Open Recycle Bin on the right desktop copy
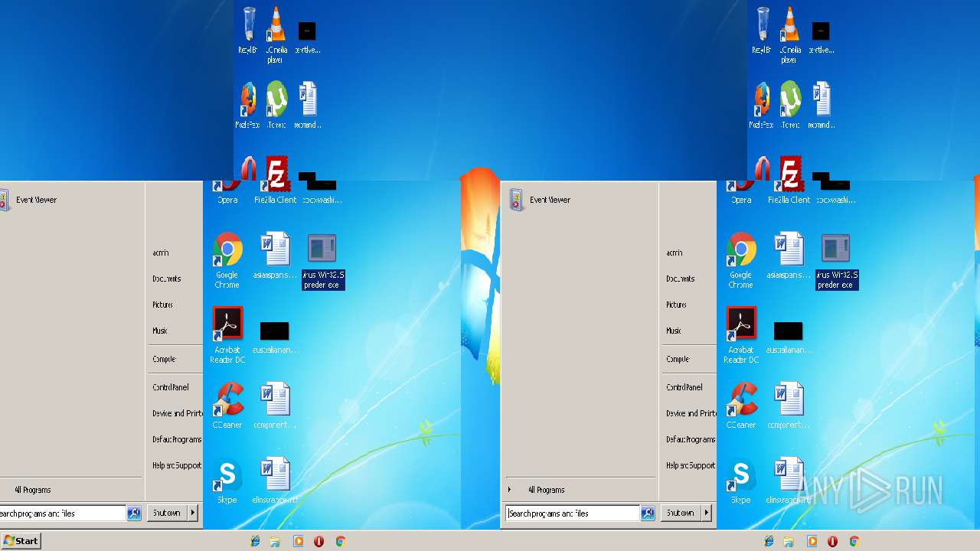 [x=762, y=31]
